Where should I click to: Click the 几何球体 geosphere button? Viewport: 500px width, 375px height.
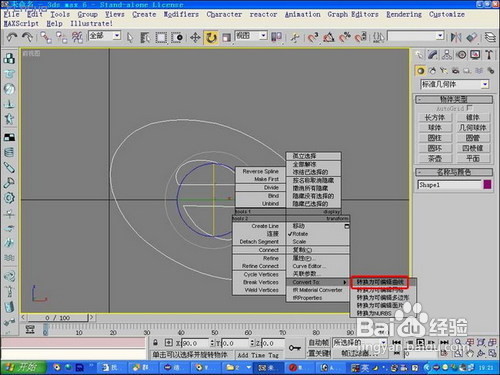(x=473, y=128)
